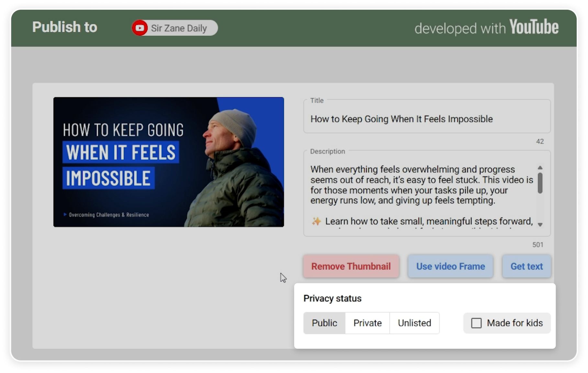Click the play arrow icon on thumbnail caption
This screenshot has height=373, width=588.
[x=65, y=215]
